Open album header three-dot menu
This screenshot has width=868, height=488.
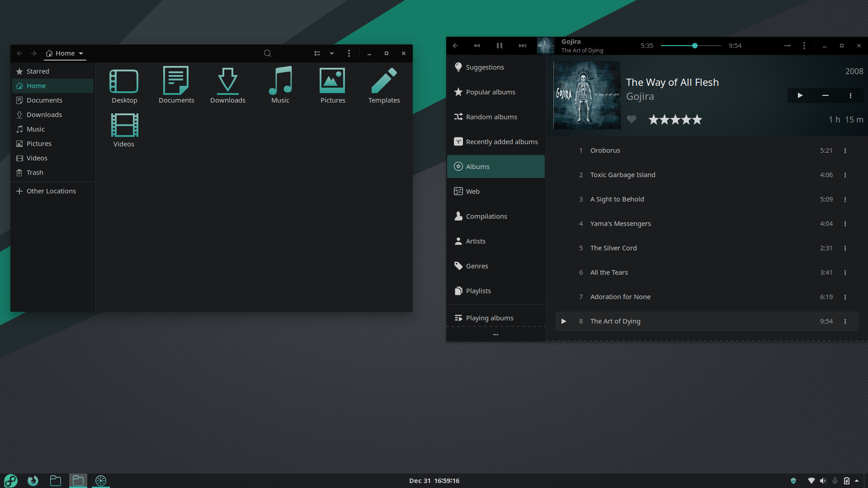850,95
